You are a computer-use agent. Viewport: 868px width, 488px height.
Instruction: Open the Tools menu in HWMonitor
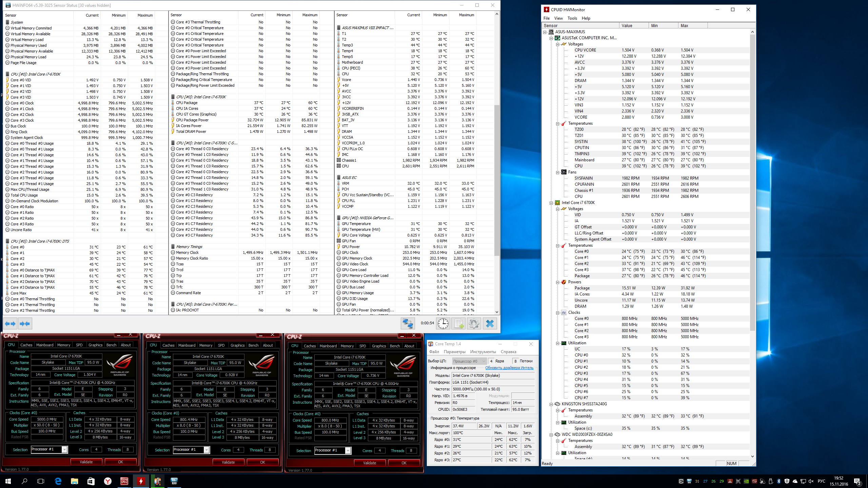[572, 18]
